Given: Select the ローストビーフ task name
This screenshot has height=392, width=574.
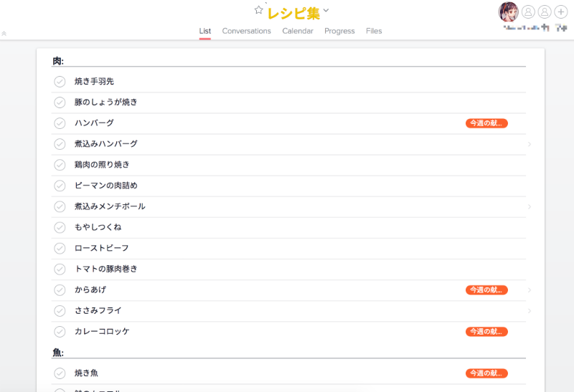Looking at the screenshot, I should [102, 248].
